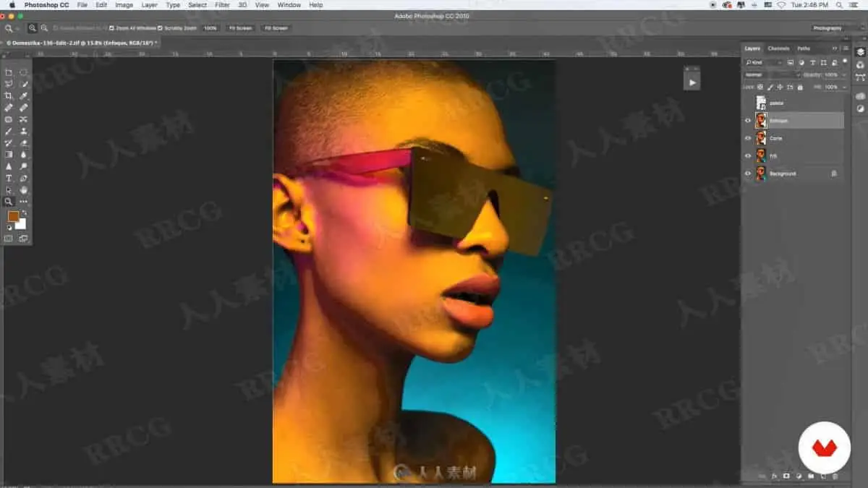This screenshot has width=868, height=488.
Task: Open the Opacity slider dropdown arrow
Action: pyautogui.click(x=843, y=74)
